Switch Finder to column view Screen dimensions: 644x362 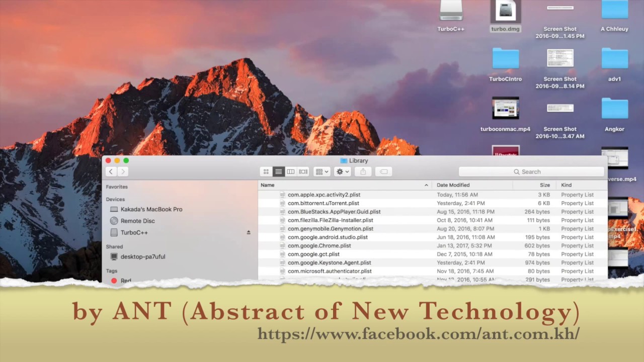(291, 171)
